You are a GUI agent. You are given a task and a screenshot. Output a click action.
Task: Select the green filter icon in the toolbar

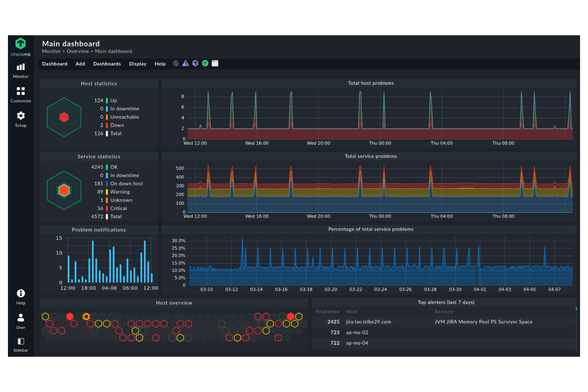[205, 63]
